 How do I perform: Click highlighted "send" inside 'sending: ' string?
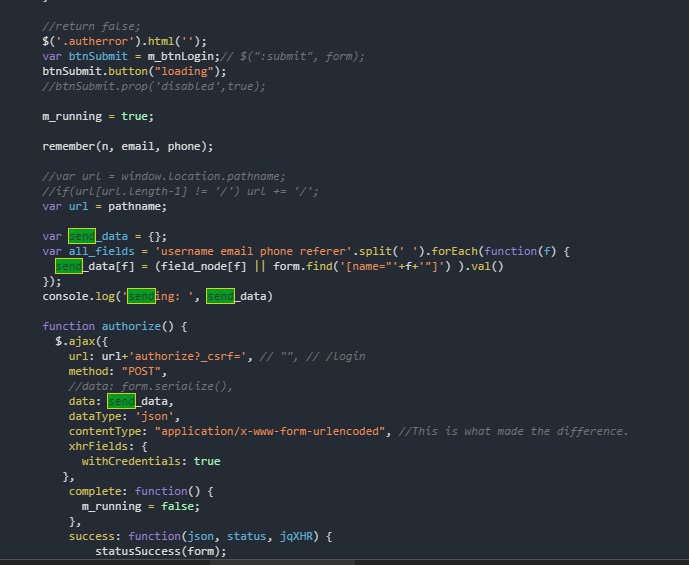pyautogui.click(x=141, y=297)
